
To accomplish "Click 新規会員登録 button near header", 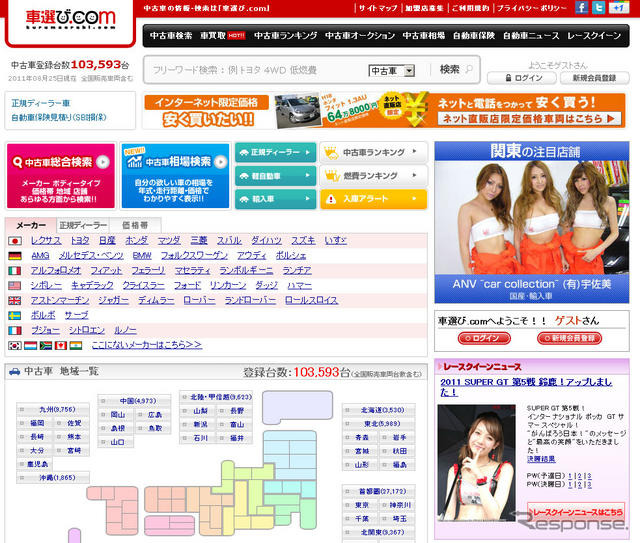I will tap(594, 78).
